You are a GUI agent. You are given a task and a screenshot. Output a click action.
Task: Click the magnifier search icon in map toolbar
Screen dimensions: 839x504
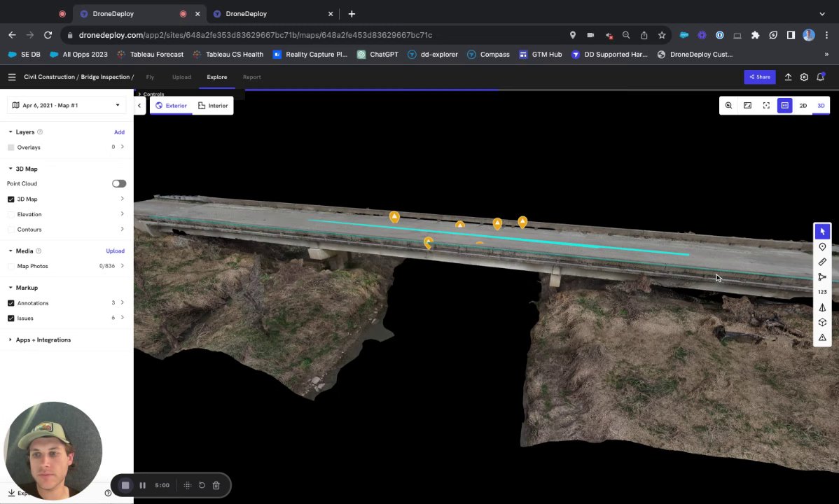tap(728, 106)
